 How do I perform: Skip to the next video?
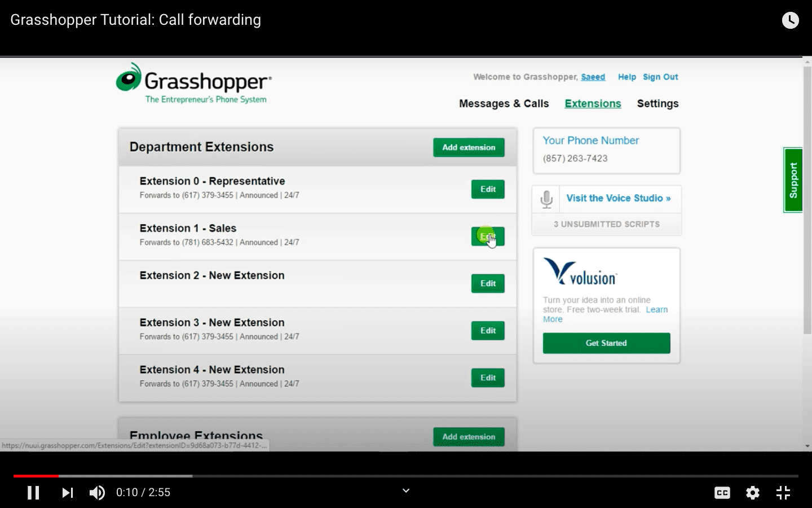point(68,493)
